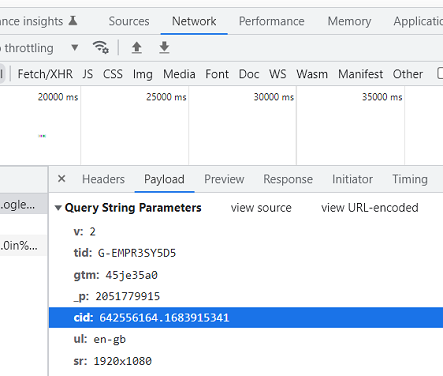This screenshot has width=443, height=376.
Task: Filter requests by Font
Action: coord(217,74)
